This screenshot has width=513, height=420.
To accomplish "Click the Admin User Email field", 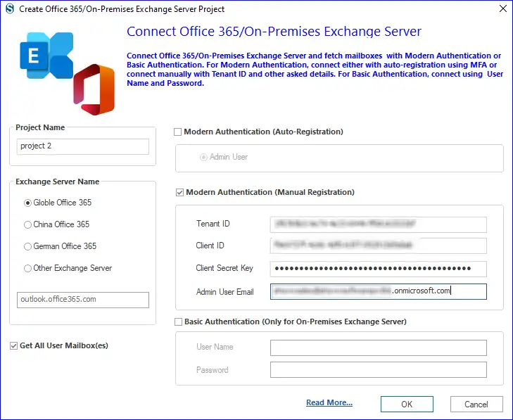I will click(378, 291).
